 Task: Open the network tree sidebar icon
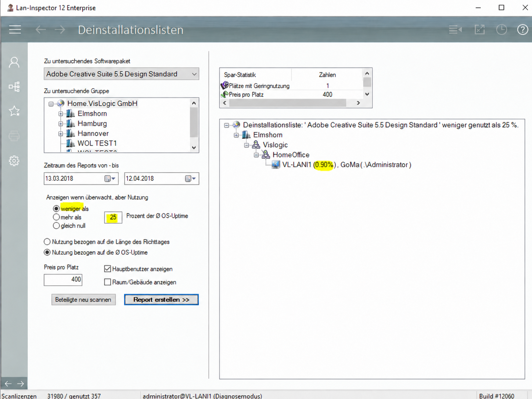(x=14, y=87)
